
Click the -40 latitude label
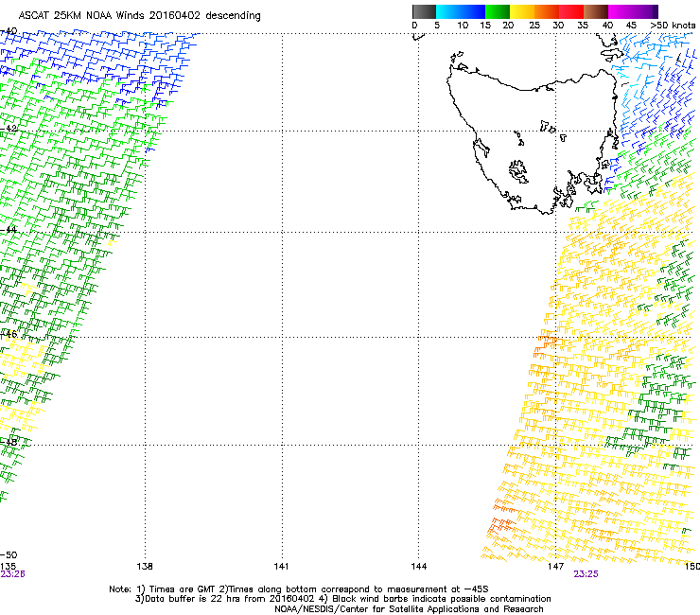pyautogui.click(x=9, y=31)
